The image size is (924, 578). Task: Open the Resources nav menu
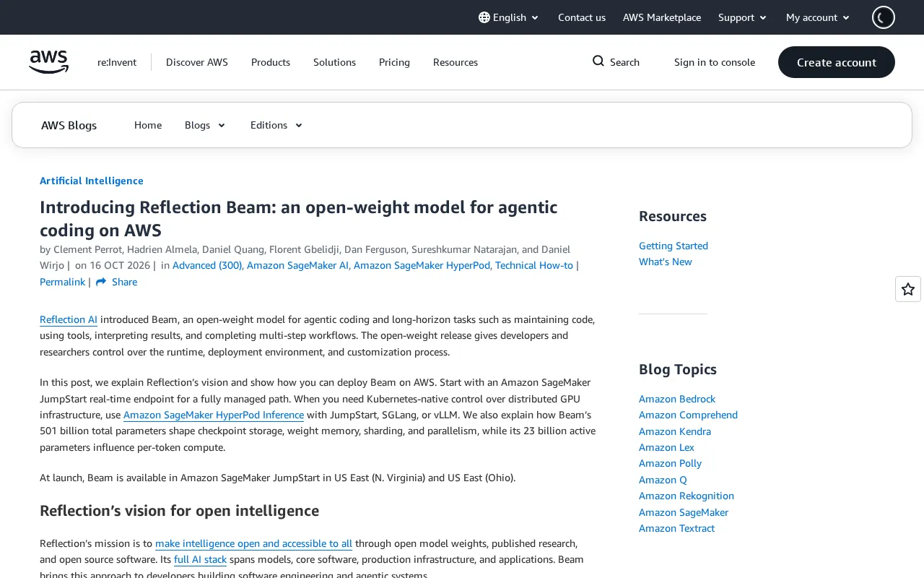[x=456, y=62]
